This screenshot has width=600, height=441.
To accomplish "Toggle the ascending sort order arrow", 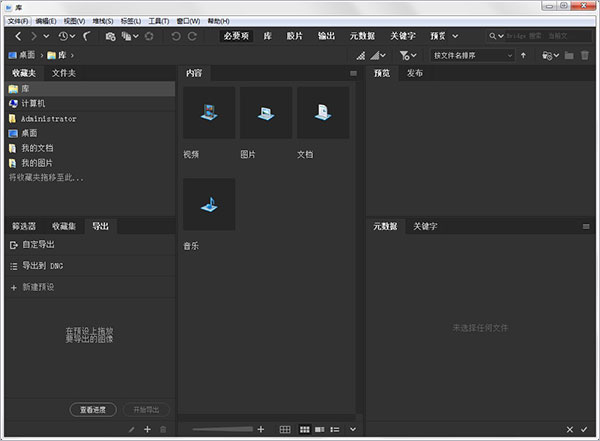I will pyautogui.click(x=523, y=55).
